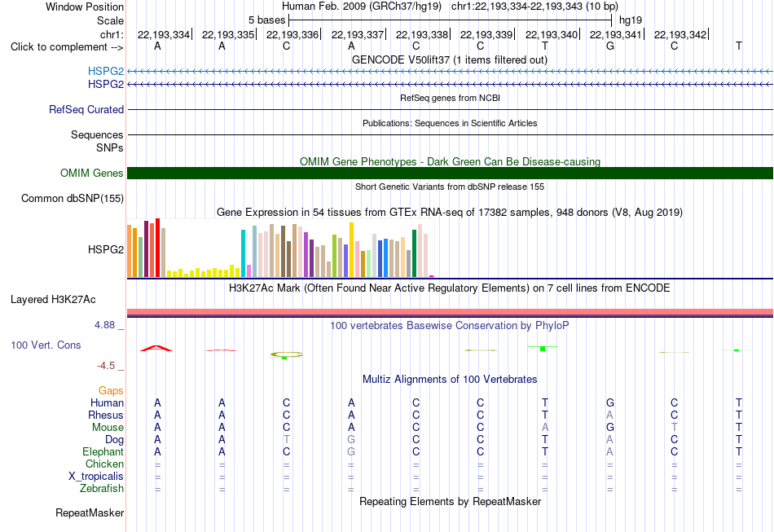Click 'Human Feb. 2009 (GRCh37/hg19)' header text
This screenshot has height=532, width=774.
(363, 7)
